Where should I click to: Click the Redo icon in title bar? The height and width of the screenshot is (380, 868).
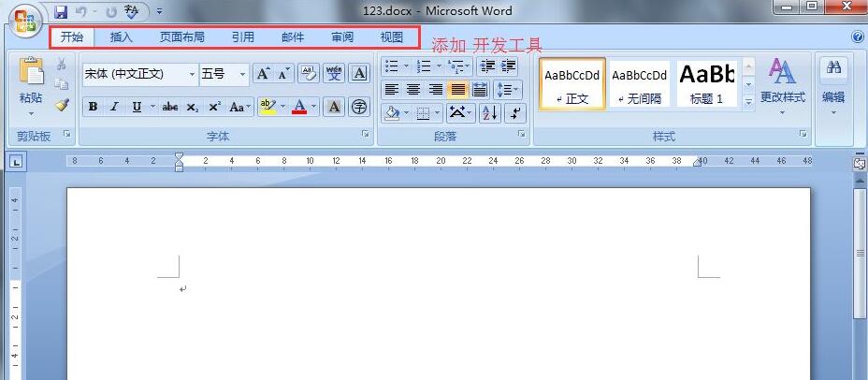point(111,10)
